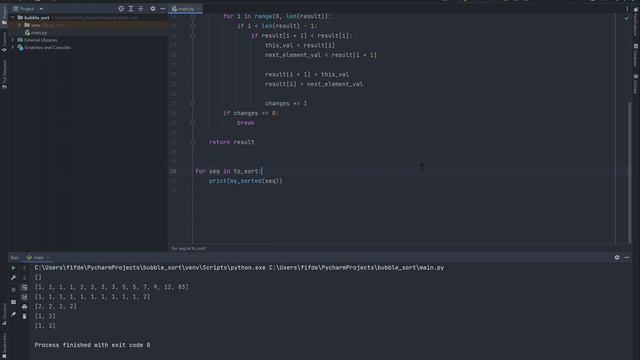Click 'break' statement in editor
This screenshot has width=640, height=360.
(245, 123)
